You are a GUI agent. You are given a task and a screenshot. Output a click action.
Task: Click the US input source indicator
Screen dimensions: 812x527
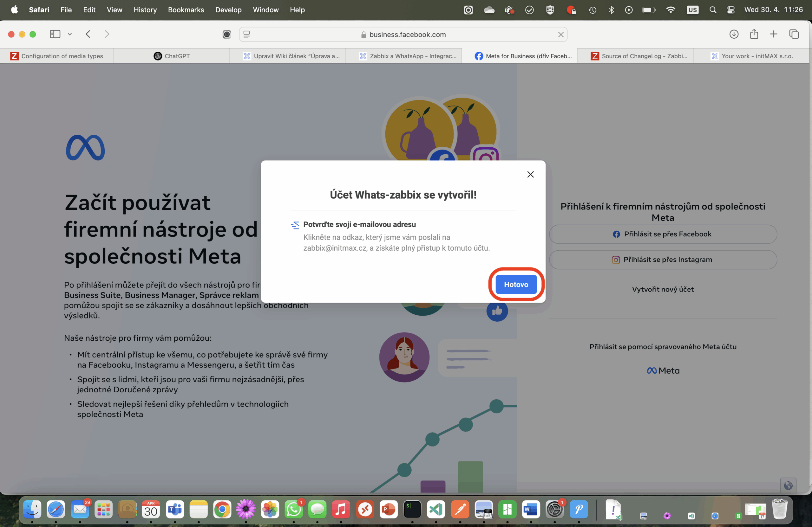(x=692, y=10)
